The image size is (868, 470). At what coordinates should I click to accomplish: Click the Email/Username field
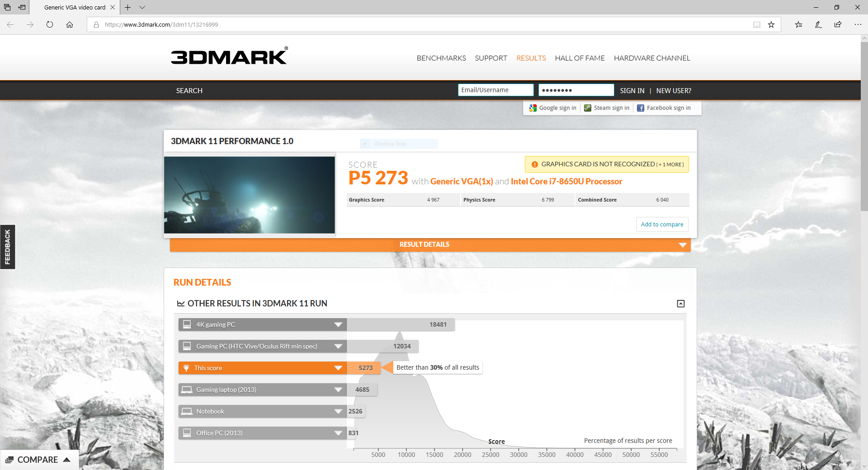pos(495,90)
